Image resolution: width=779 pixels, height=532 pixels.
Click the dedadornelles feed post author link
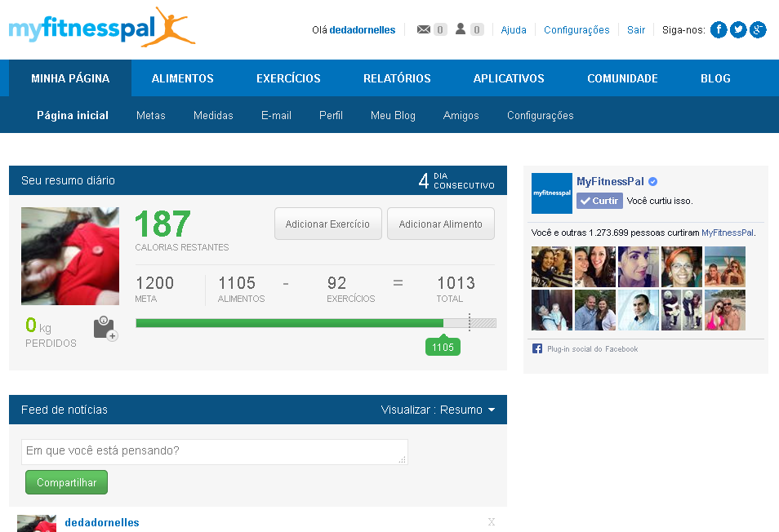(102, 522)
